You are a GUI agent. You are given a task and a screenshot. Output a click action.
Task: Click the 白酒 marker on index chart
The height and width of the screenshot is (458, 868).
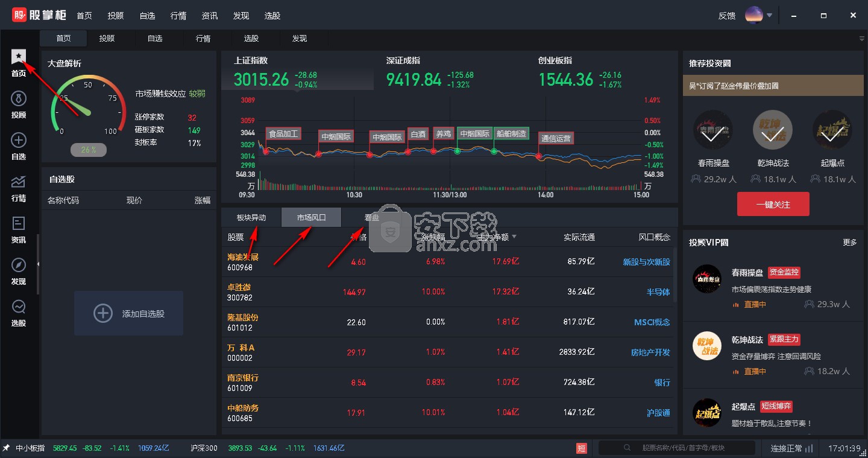coord(418,134)
